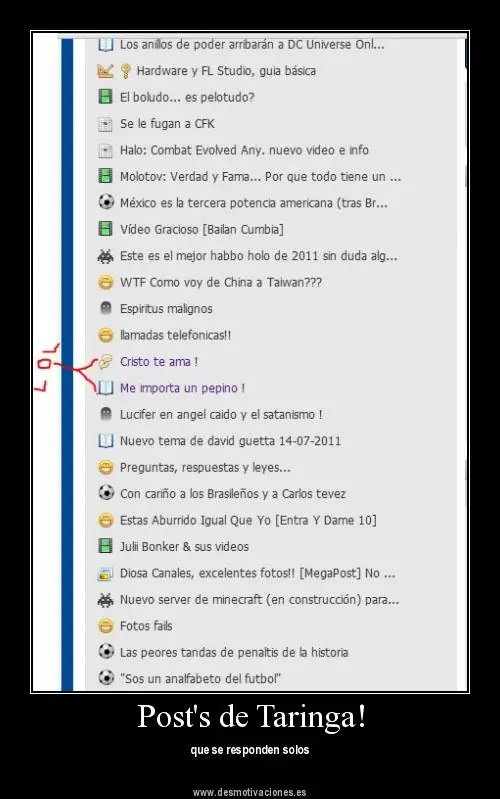Click chain link icon beside Cristo te ama

point(105,361)
